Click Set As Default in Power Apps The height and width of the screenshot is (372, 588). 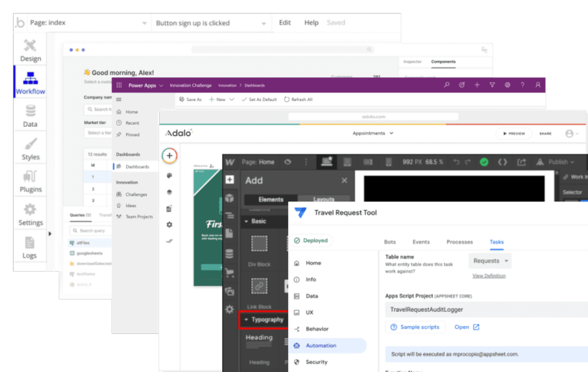pyautogui.click(x=259, y=100)
